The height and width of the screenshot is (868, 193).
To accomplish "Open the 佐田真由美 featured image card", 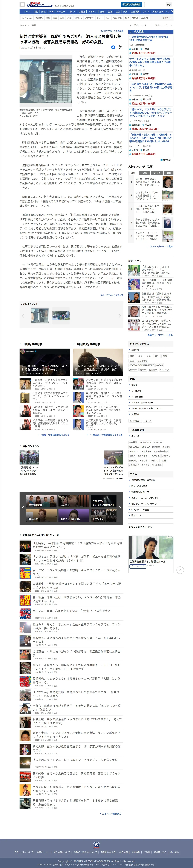I will click(45, 362).
